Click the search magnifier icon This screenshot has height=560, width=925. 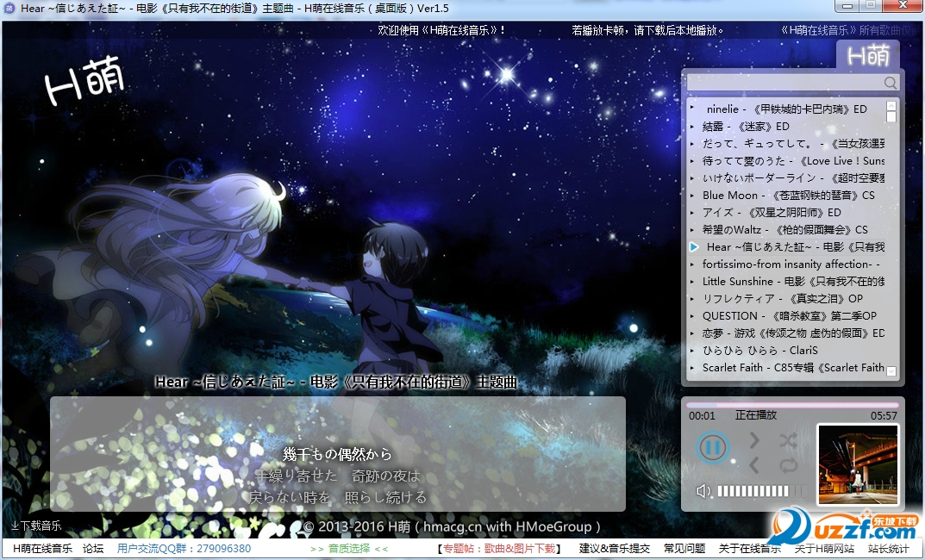pyautogui.click(x=891, y=83)
